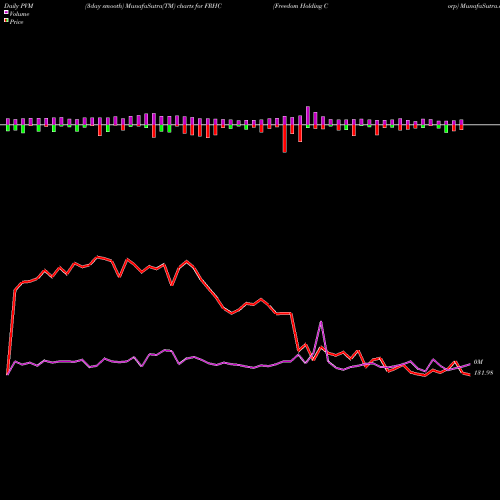This screenshot has width=500, height=500.
Task: Click the Price legend color swatch
Action: 6,21
